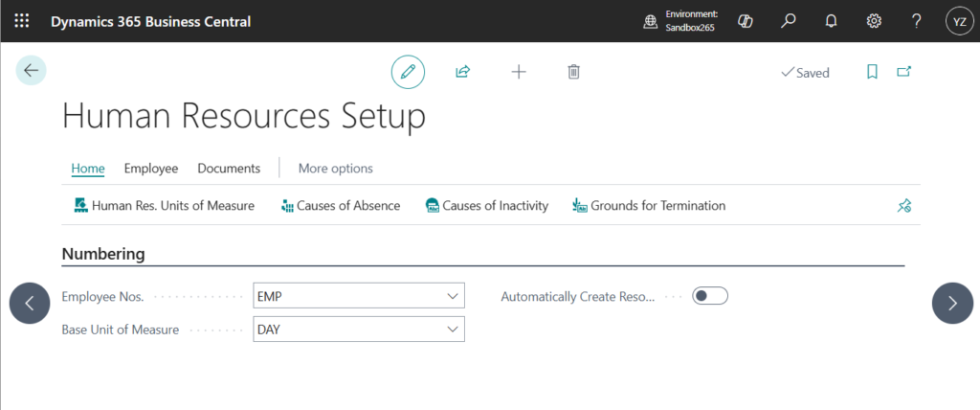The width and height of the screenshot is (980, 410).
Task: Click the search magnifier icon
Action: (789, 21)
